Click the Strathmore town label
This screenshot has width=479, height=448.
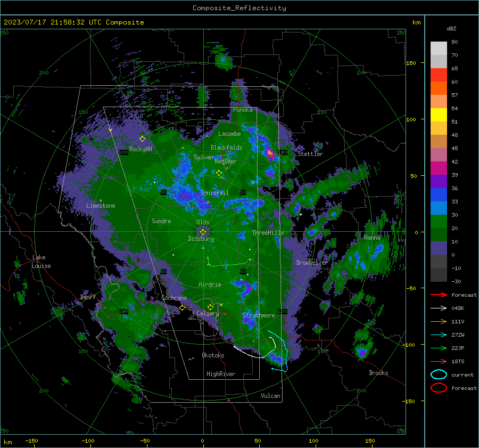[259, 315]
